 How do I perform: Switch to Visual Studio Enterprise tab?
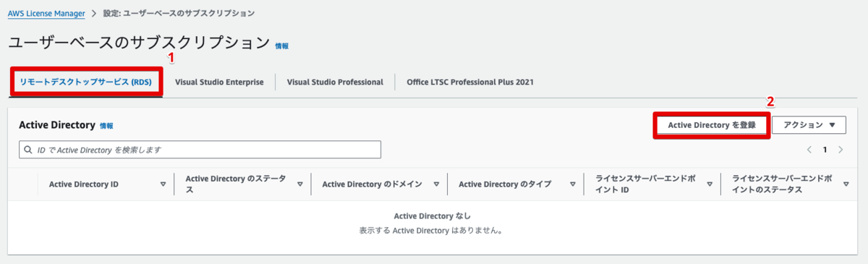click(219, 82)
